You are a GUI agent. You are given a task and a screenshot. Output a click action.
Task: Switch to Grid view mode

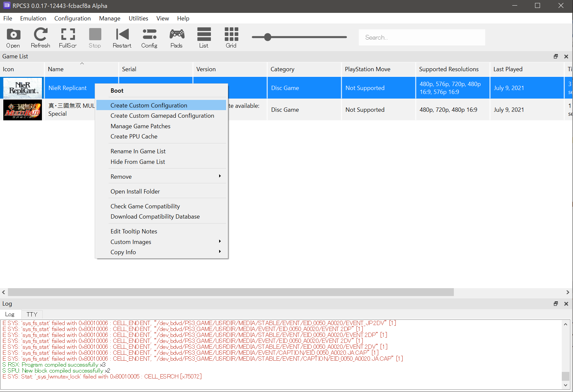click(x=231, y=38)
